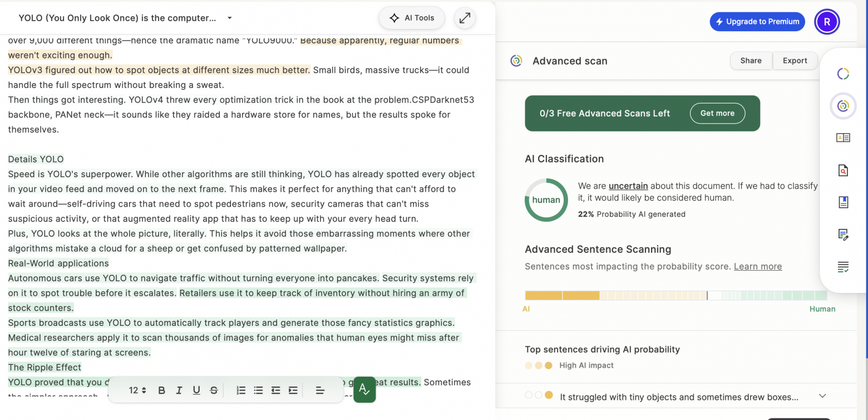Decrease paragraph indent

[275, 390]
